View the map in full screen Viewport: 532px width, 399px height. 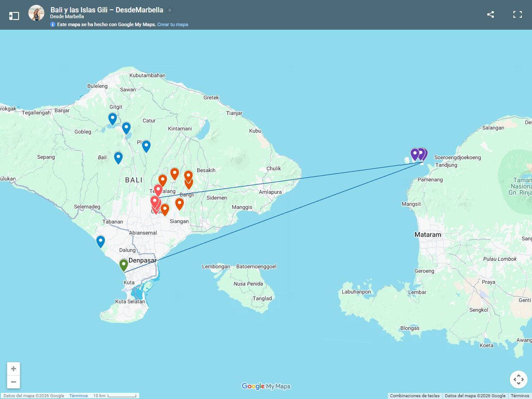tap(517, 14)
